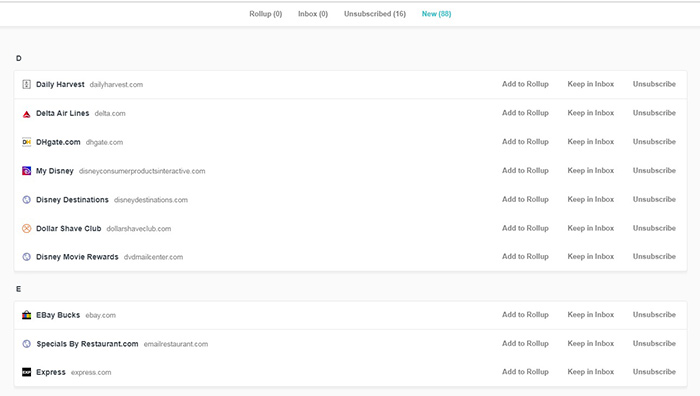The width and height of the screenshot is (700, 396).
Task: Click the Delta Air Lines red logo icon
Action: coord(26,114)
